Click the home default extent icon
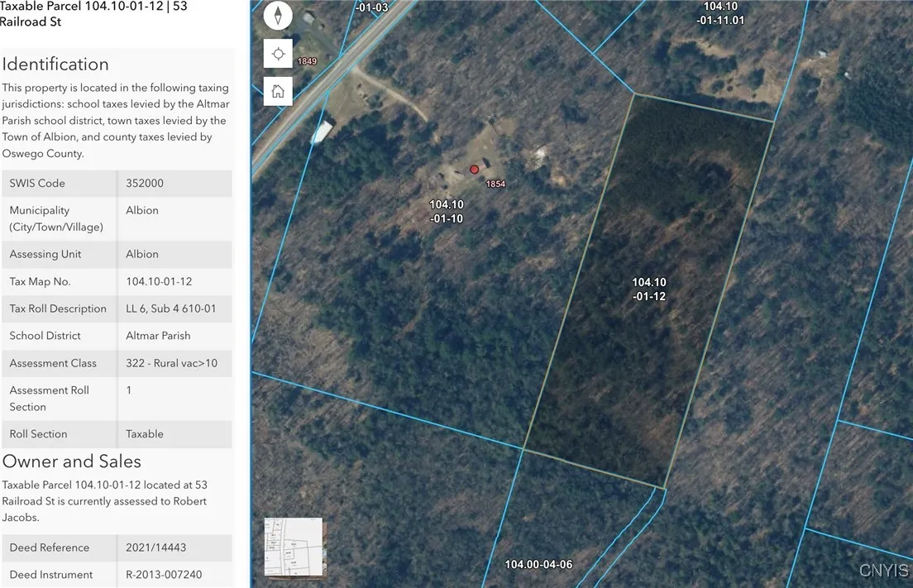 (x=278, y=91)
